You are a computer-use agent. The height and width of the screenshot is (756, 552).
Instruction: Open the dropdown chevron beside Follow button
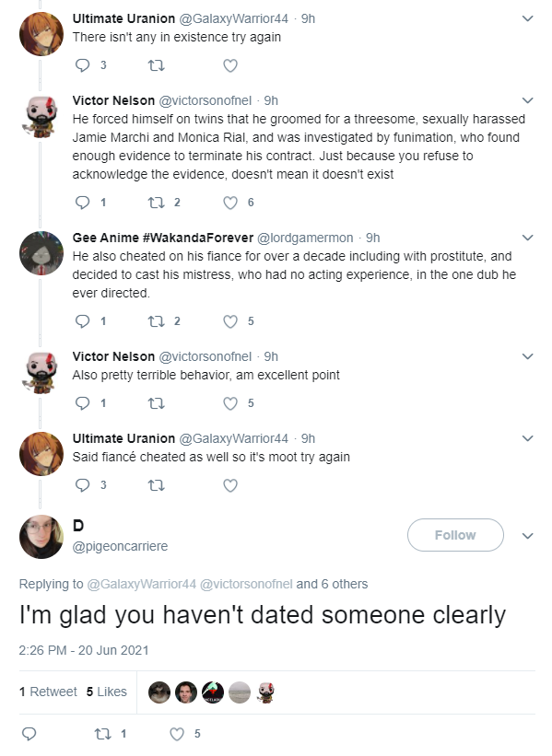pos(528,536)
